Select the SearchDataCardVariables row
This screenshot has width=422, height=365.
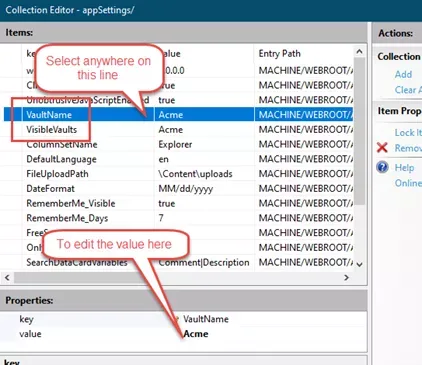179,262
